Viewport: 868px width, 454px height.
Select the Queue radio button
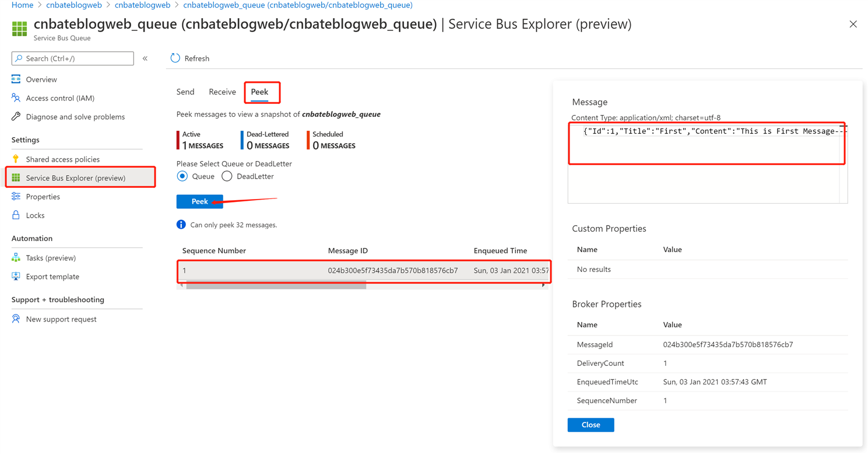pos(182,176)
